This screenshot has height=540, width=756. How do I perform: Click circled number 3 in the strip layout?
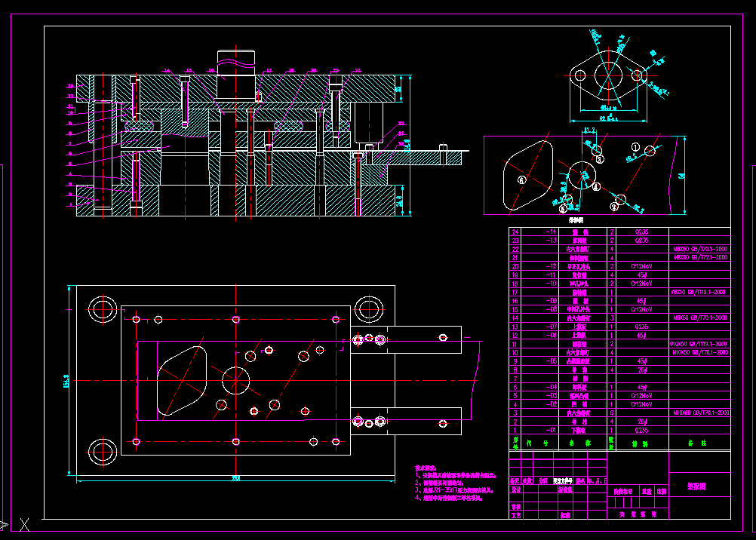point(600,158)
